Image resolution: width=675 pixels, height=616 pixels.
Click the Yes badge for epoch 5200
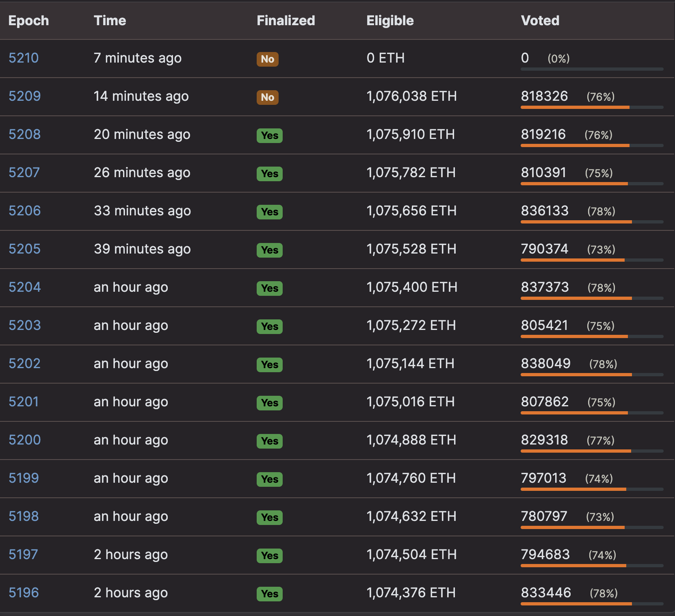270,441
